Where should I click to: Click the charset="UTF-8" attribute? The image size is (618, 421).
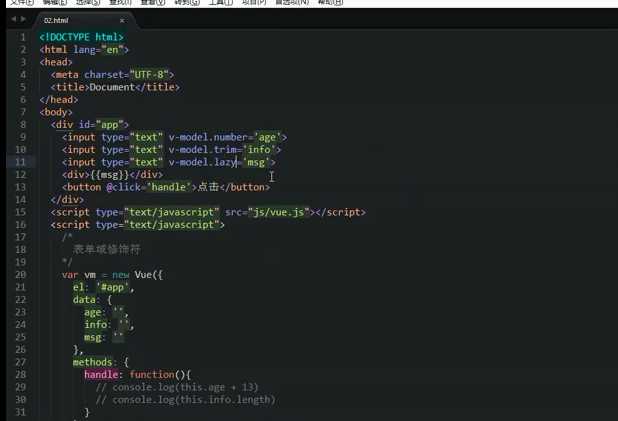point(126,75)
